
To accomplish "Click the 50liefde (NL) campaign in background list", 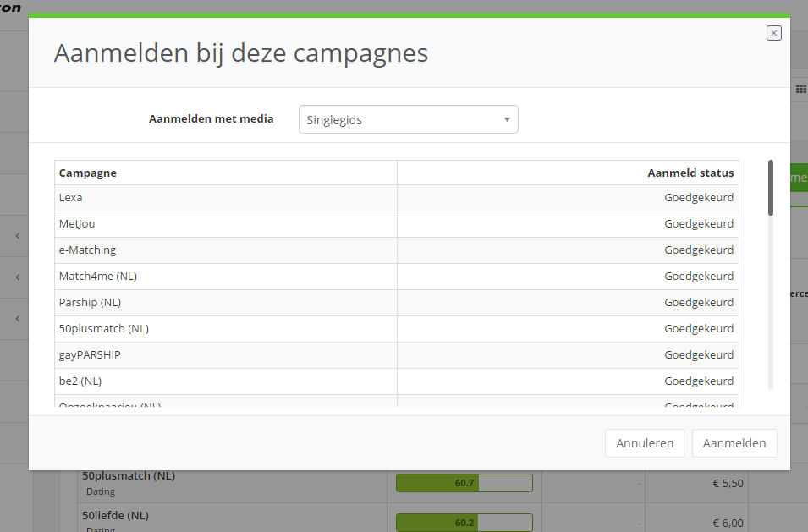I will (x=115, y=516).
